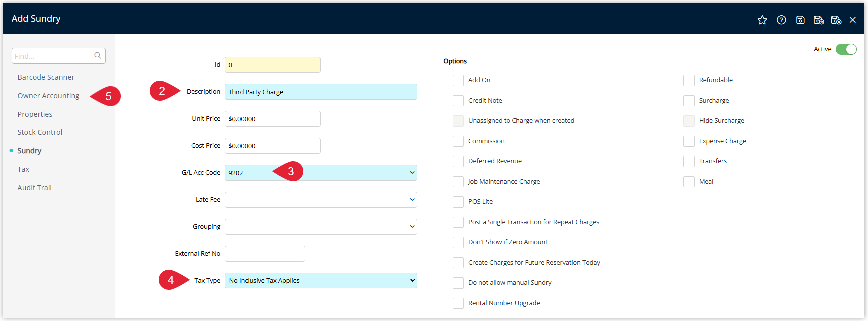868x322 pixels.
Task: Enable Job Maintenance Charge checkbox
Action: tap(458, 182)
